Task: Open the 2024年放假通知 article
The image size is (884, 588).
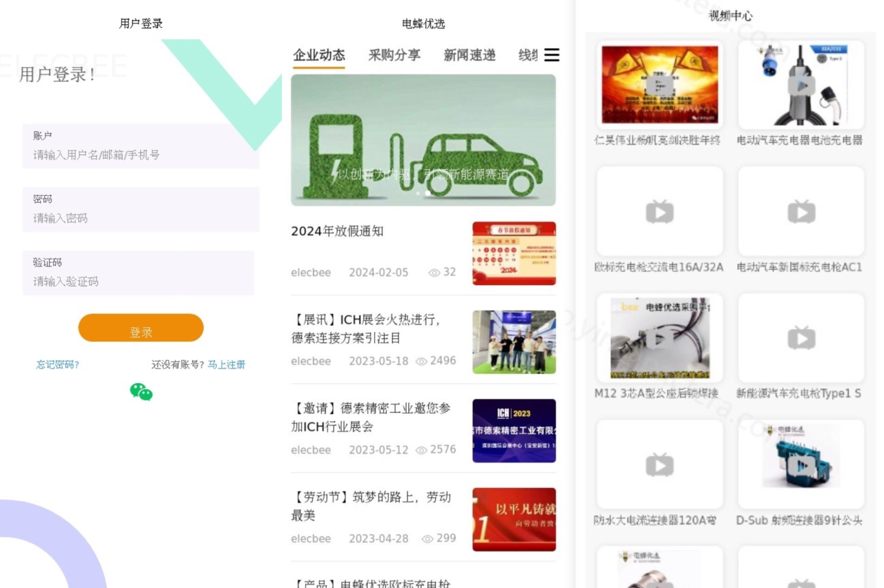Action: pos(337,231)
